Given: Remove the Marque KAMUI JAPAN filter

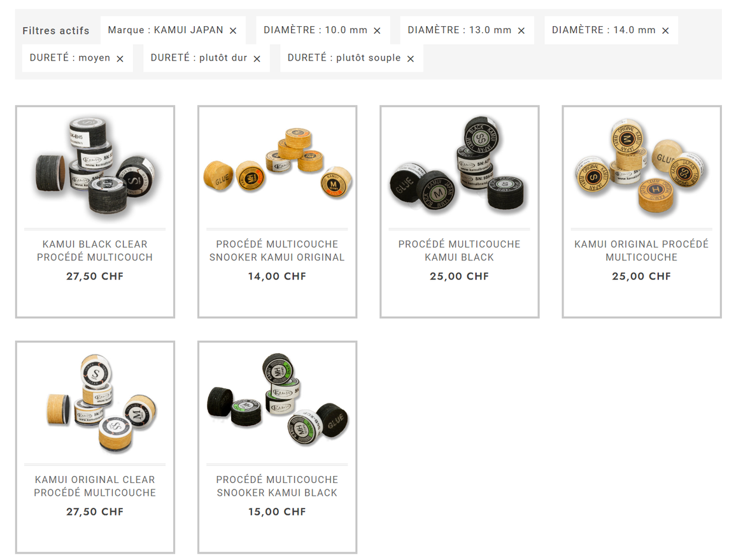Looking at the screenshot, I should [x=233, y=31].
